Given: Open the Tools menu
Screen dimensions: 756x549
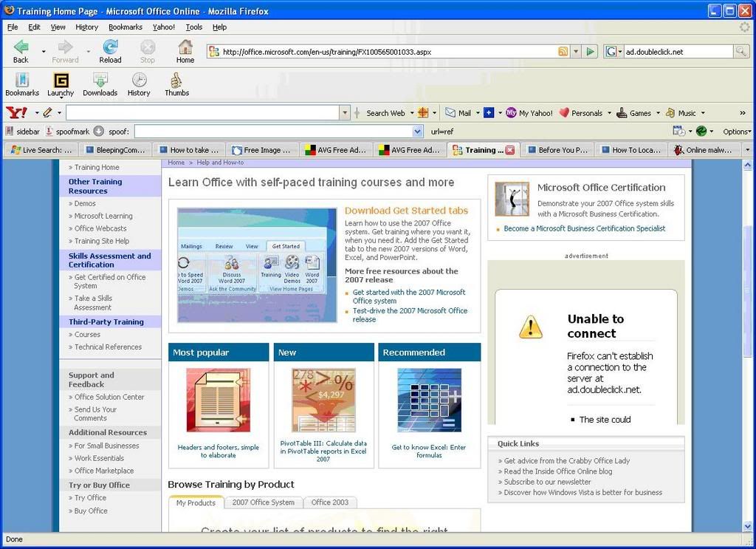Looking at the screenshot, I should pos(194,27).
